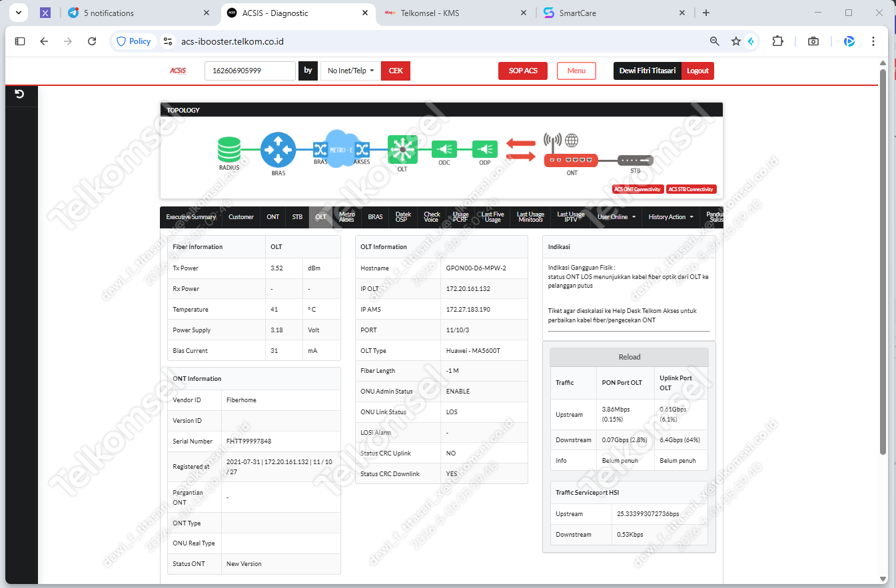Click the address bar URL
The image size is (896, 588).
tap(232, 41)
